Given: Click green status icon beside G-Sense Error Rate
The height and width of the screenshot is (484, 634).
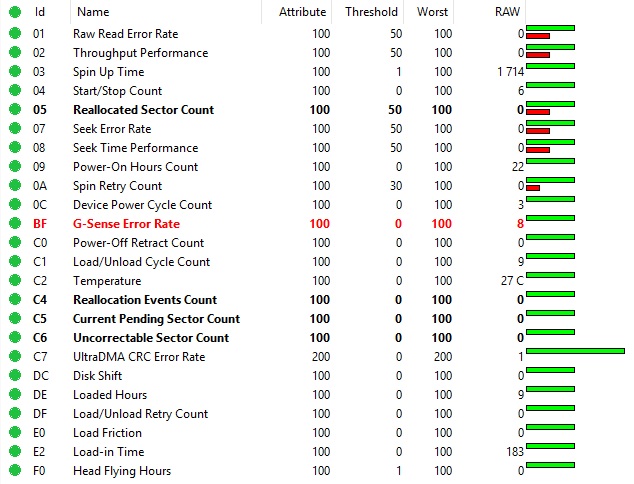Looking at the screenshot, I should (14, 224).
